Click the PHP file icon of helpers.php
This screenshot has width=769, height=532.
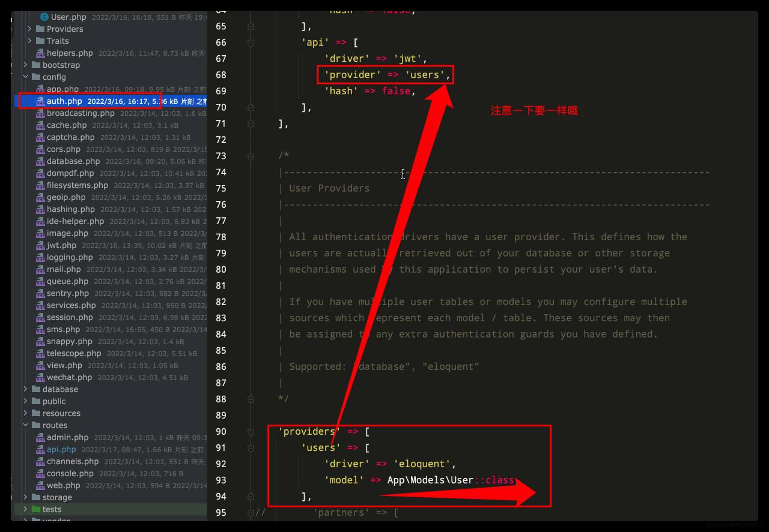(x=40, y=53)
